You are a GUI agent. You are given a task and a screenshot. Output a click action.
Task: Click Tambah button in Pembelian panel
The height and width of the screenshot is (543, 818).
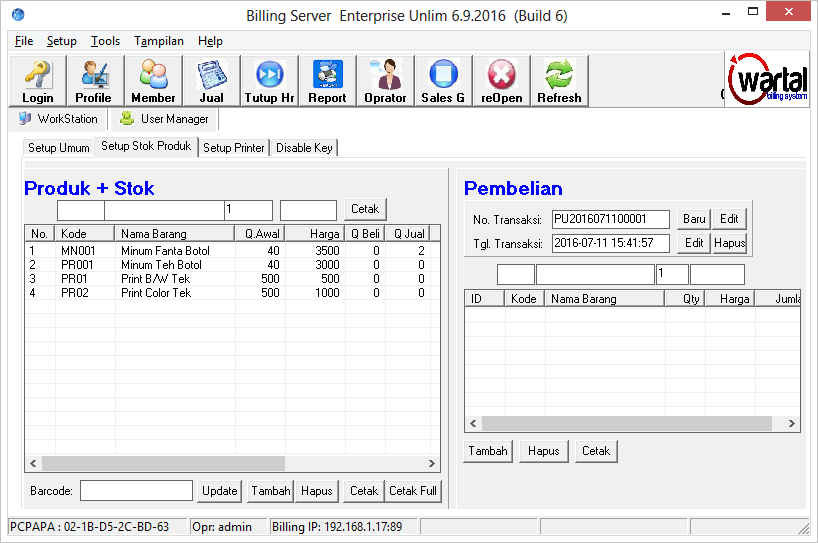(488, 451)
